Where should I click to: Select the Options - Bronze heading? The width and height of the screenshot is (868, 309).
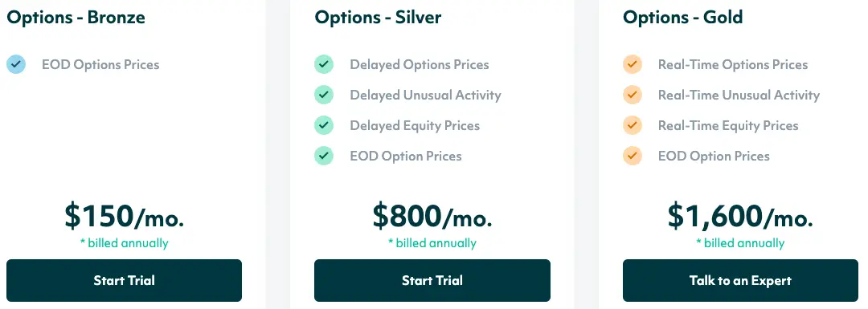76,17
